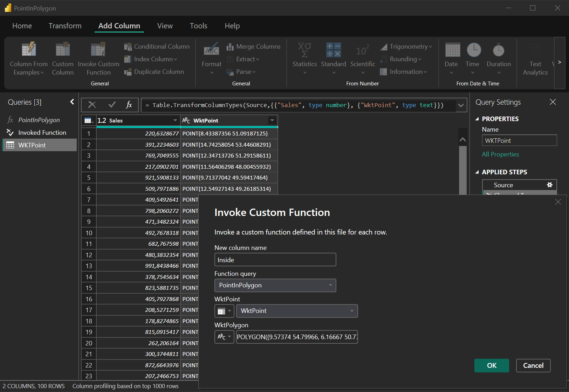Image resolution: width=569 pixels, height=392 pixels.
Task: Click the Conditional Column icon
Action: pos(128,47)
